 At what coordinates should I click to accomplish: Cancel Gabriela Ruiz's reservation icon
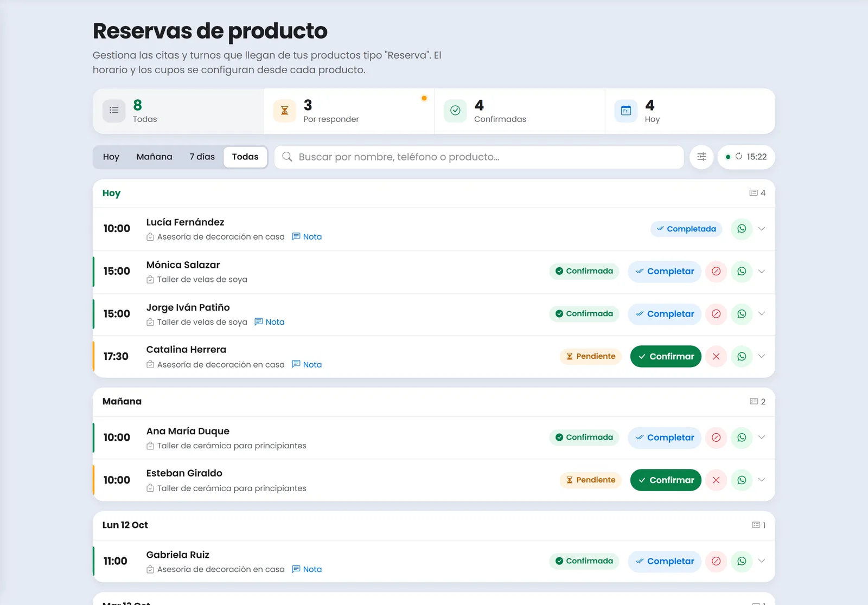716,561
